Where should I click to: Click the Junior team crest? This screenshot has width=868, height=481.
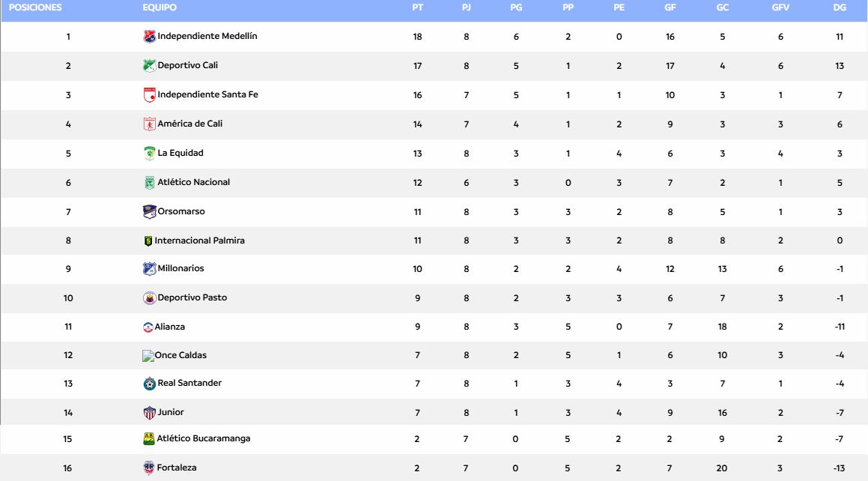tap(148, 412)
